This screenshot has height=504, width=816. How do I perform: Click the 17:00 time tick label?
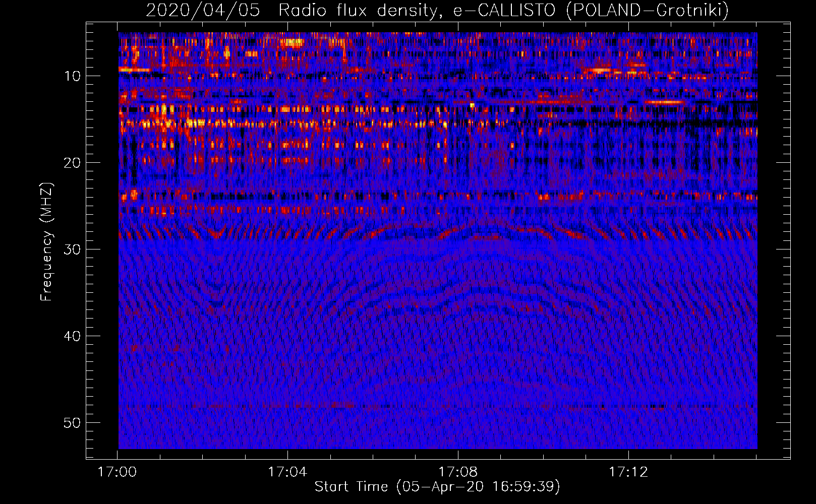[117, 472]
